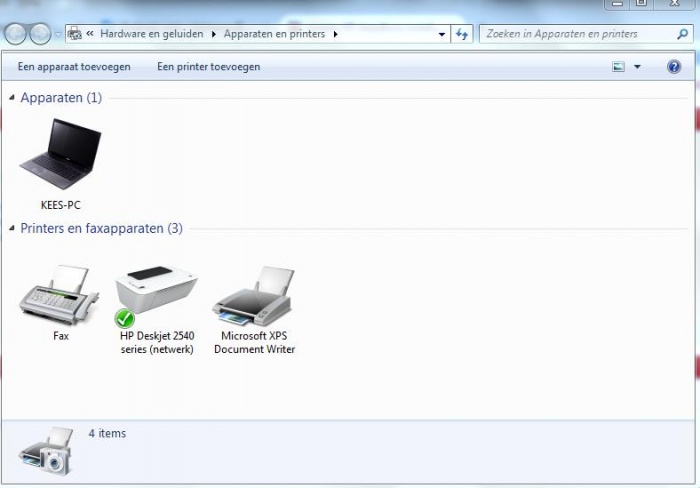700x488 pixels.
Task: Click the view change icon
Action: [x=618, y=67]
